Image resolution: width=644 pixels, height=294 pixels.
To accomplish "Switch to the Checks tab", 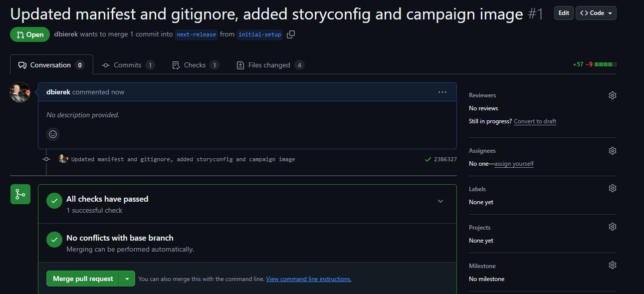I will tap(196, 65).
